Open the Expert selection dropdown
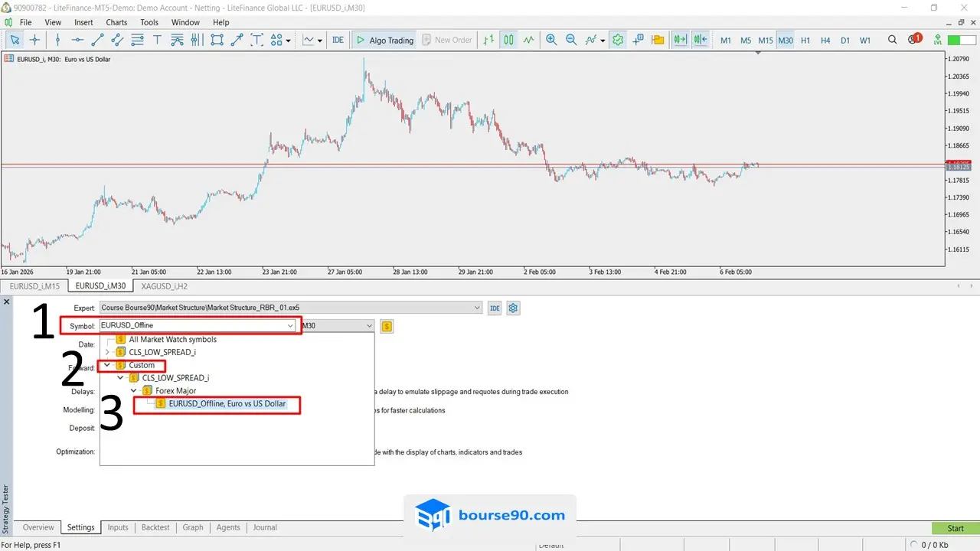The image size is (980, 551). click(x=477, y=308)
